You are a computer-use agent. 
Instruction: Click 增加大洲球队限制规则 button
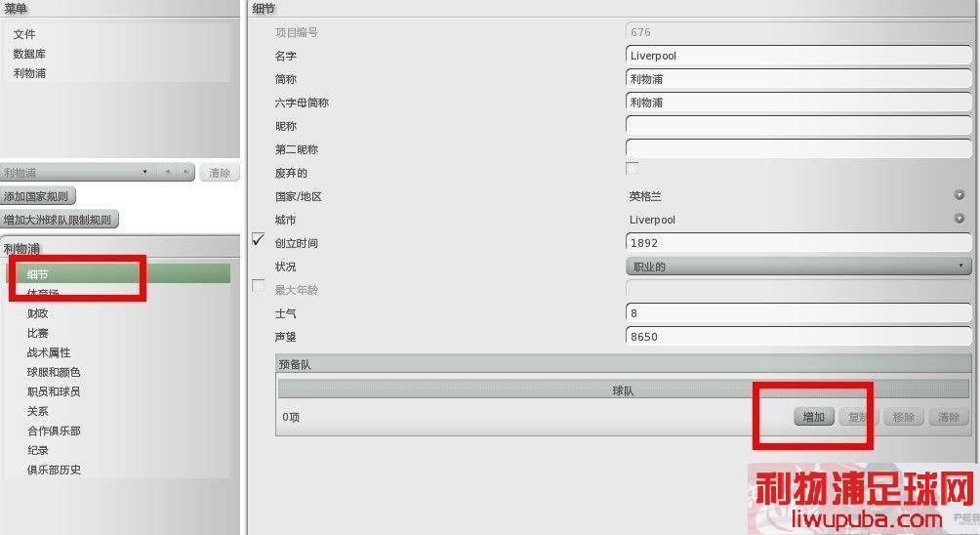[59, 220]
